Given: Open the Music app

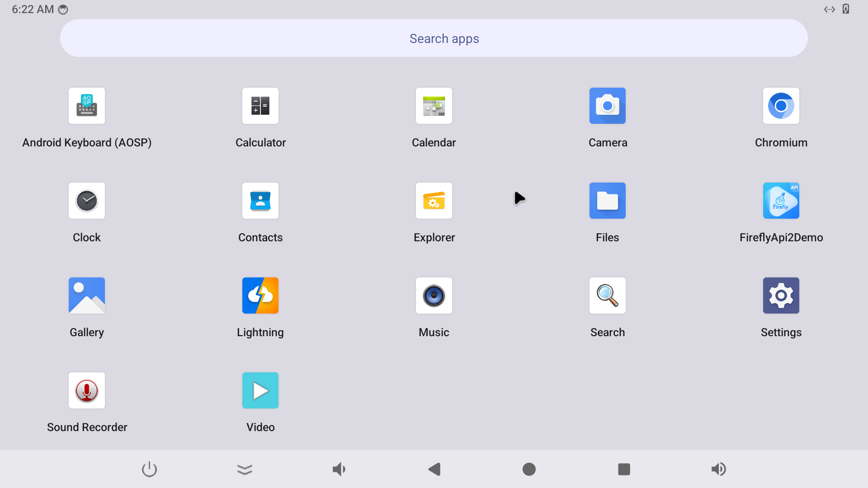Looking at the screenshot, I should [x=434, y=296].
